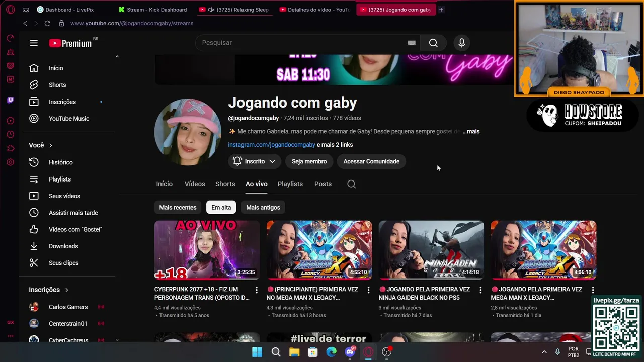This screenshot has height=362, width=644.
Task: Open browser history clock in Opera sidebar
Action: [10, 135]
